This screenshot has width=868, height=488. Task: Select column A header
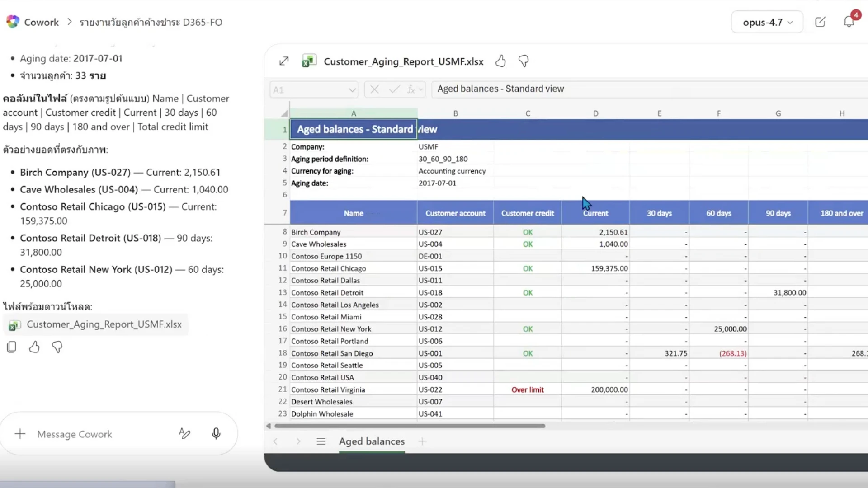(354, 113)
